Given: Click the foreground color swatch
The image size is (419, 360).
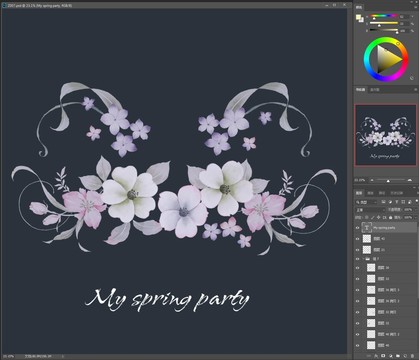Looking at the screenshot, I should (x=358, y=17).
